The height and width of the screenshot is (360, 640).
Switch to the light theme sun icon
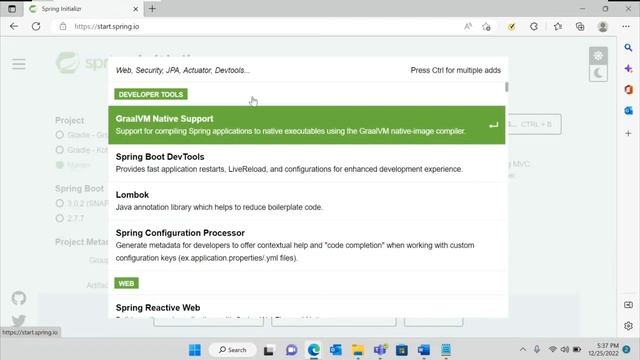coord(598,56)
